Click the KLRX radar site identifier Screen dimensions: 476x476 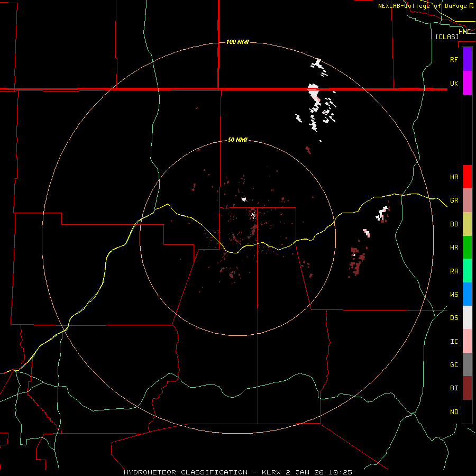click(x=272, y=472)
